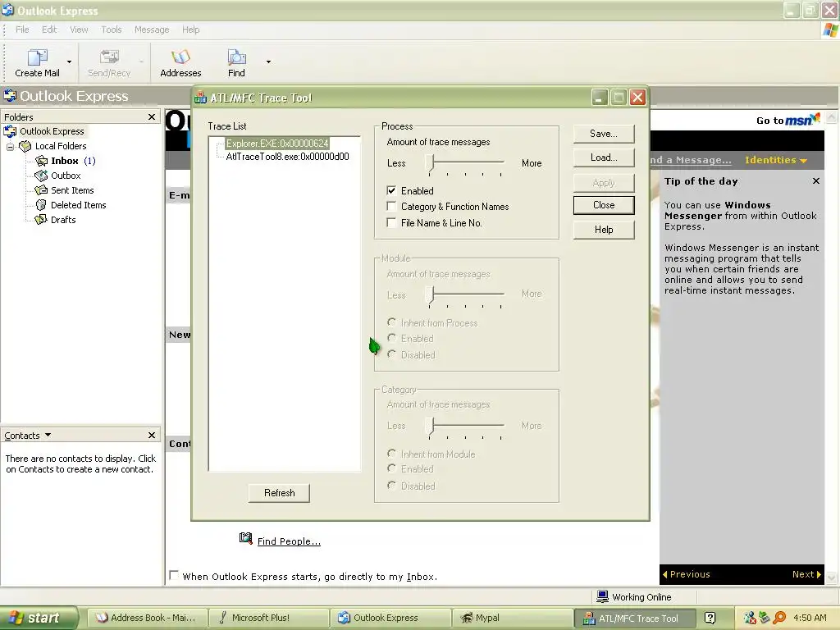Viewport: 840px width, 630px height.
Task: Select Enabled radio in Category group
Action: [391, 468]
